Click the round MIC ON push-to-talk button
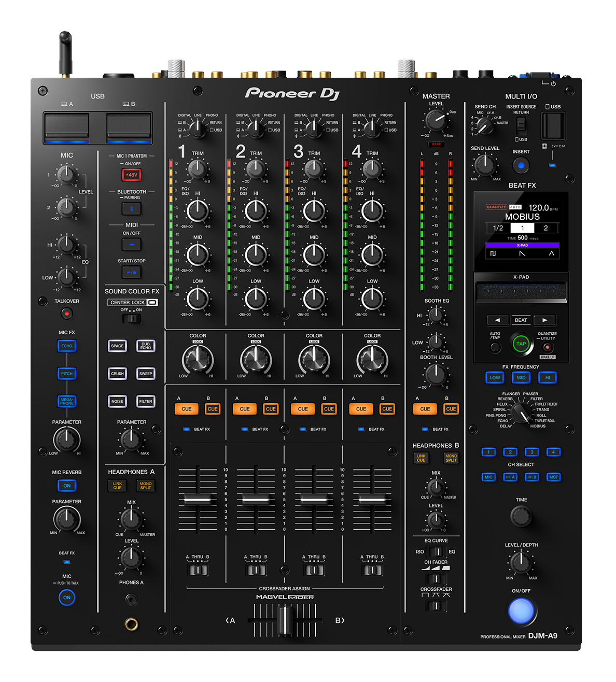Screen dimensions: 616x682 (x=67, y=598)
